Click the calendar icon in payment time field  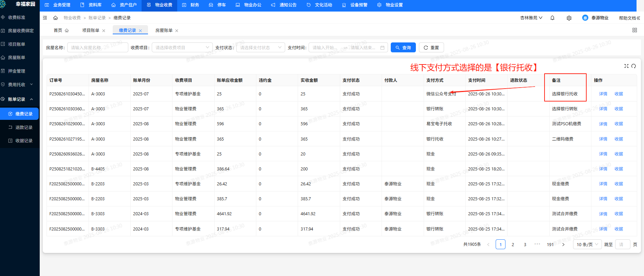pyautogui.click(x=382, y=48)
